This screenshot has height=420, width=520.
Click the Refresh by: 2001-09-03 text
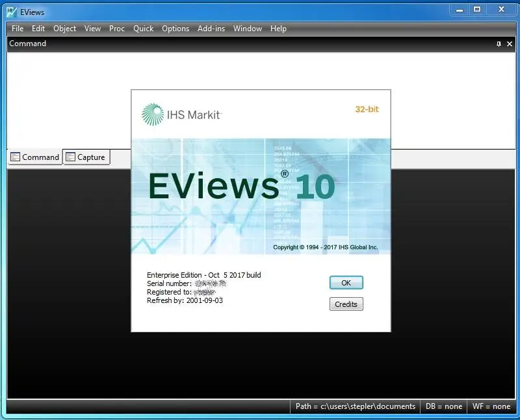[185, 300]
